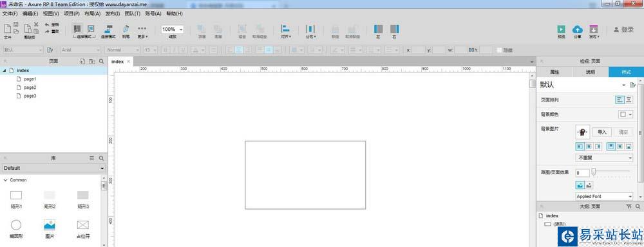Set page alignment to center
Screen dimensions: 644x247
pyautogui.click(x=629, y=100)
